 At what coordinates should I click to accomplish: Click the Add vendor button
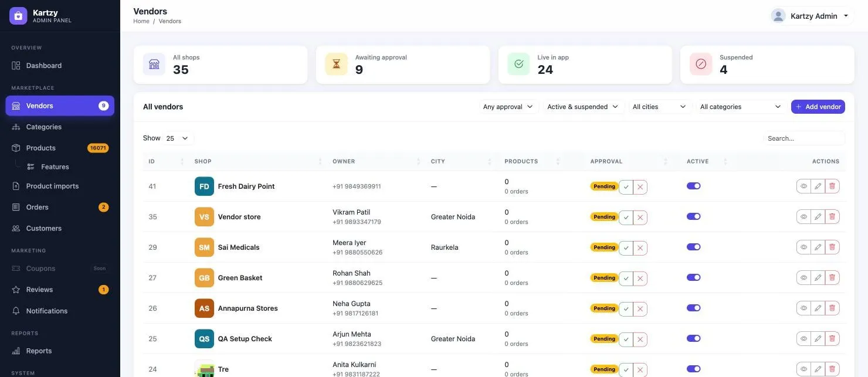818,107
